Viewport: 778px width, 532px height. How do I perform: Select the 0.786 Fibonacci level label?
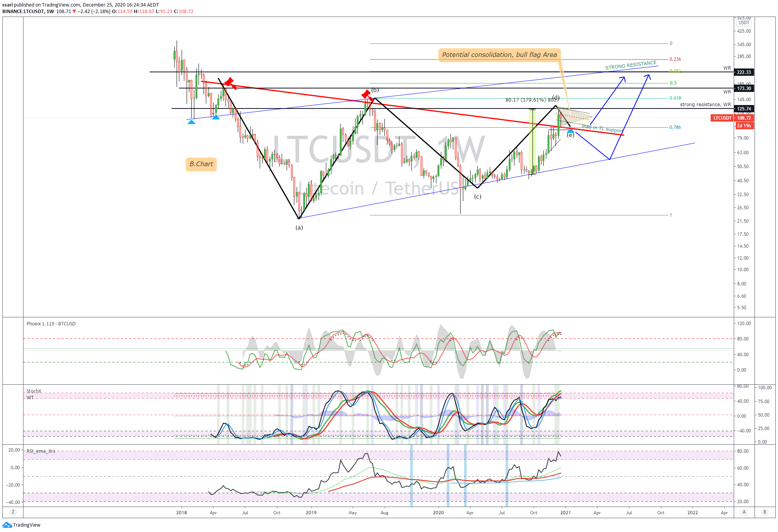pos(675,127)
